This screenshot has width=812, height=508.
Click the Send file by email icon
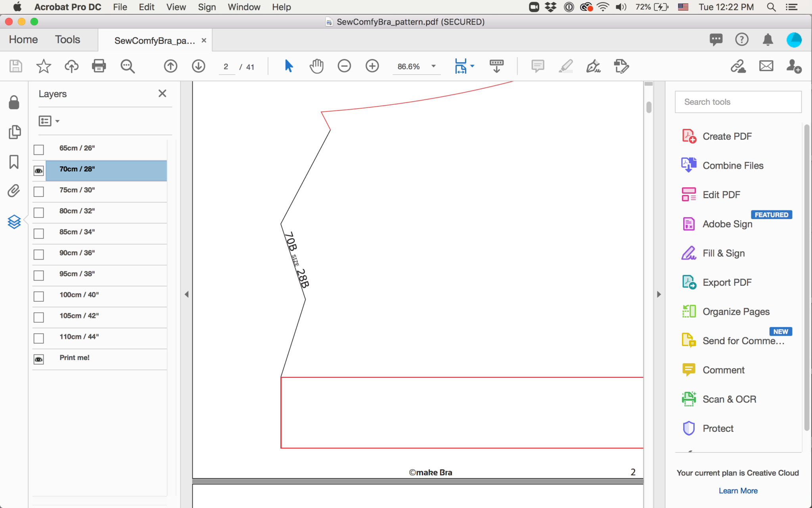click(x=766, y=66)
